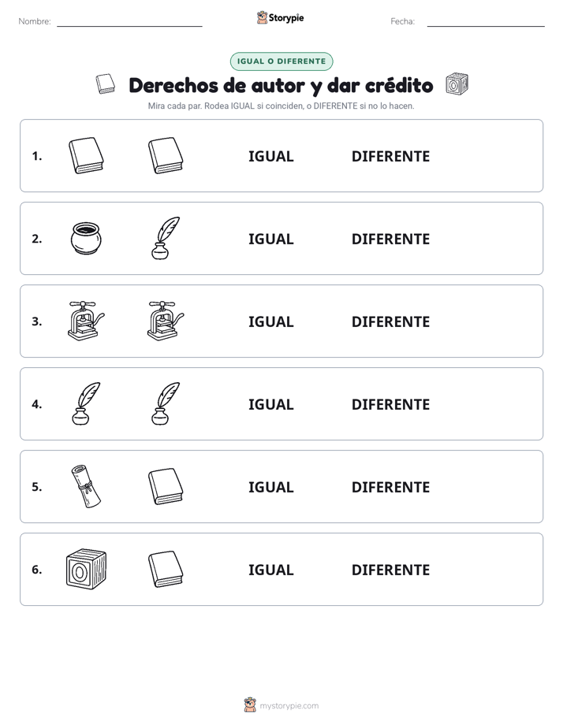Viewport: 563px width, 728px height.
Task: Click the book icon beside the title
Action: pyautogui.click(x=106, y=84)
